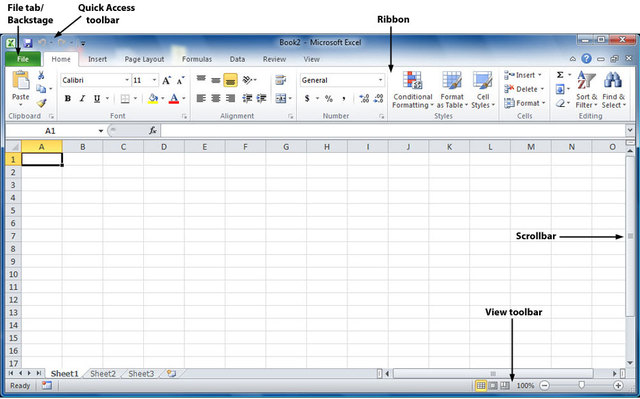Click the Font Color letter A icon
The width and height of the screenshot is (640, 399).
tap(174, 98)
